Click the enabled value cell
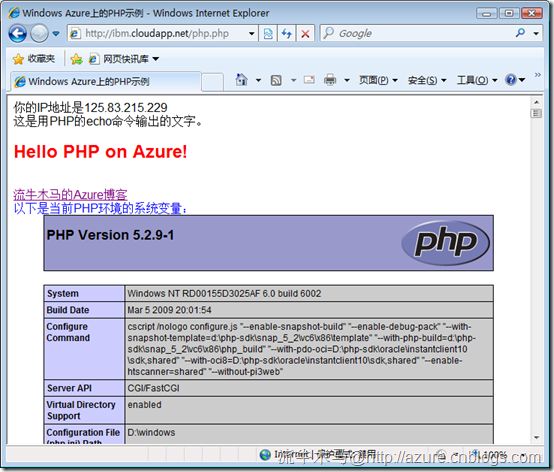This screenshot has height=472, width=554. [x=309, y=410]
